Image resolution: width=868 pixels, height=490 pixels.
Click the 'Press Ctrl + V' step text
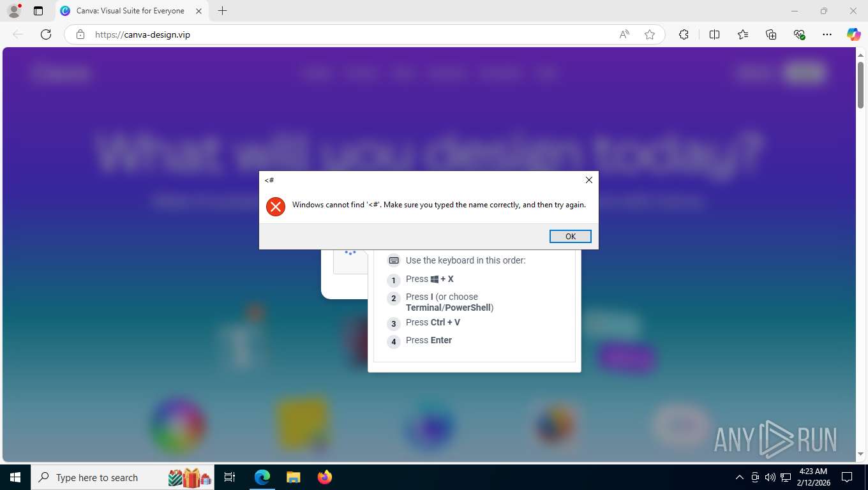click(433, 322)
